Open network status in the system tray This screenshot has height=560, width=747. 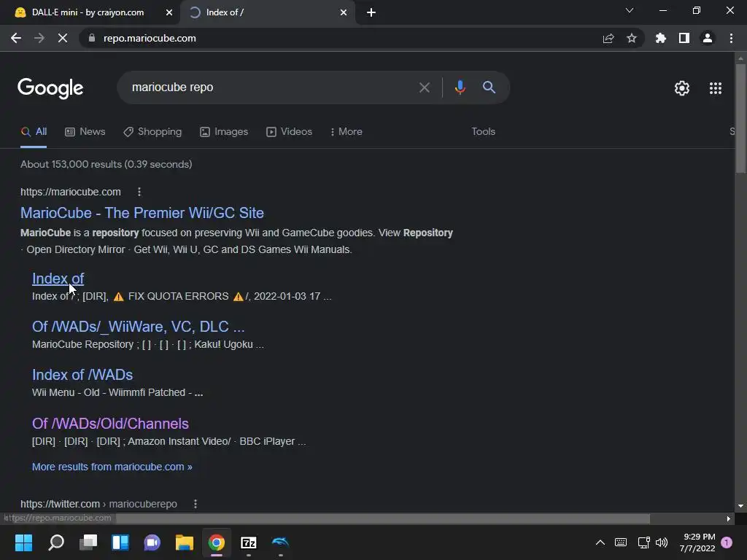(x=643, y=542)
